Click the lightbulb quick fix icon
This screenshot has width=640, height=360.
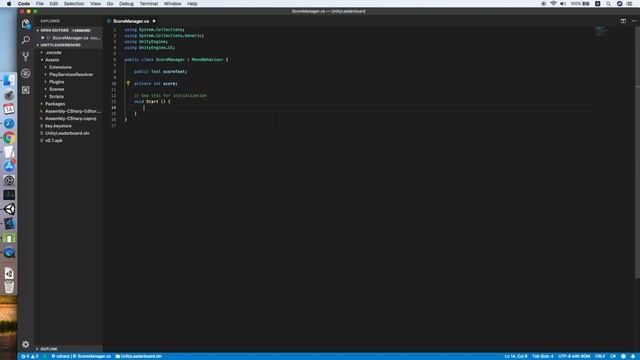coord(128,83)
